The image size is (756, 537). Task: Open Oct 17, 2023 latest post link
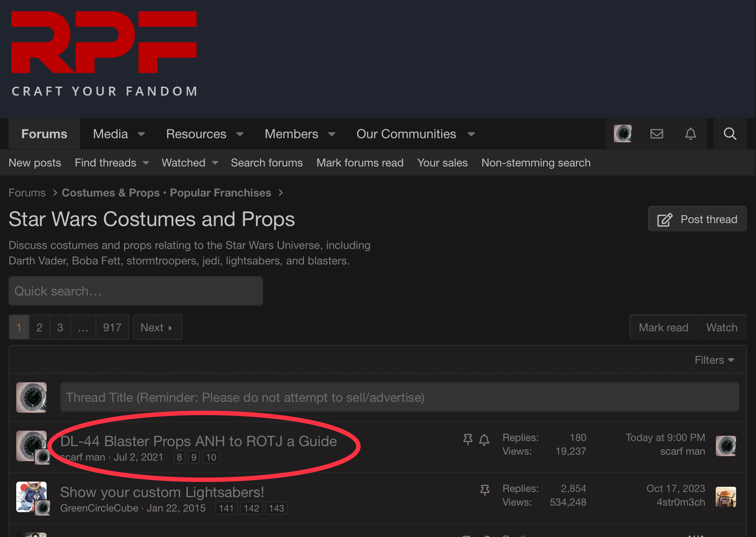(676, 489)
